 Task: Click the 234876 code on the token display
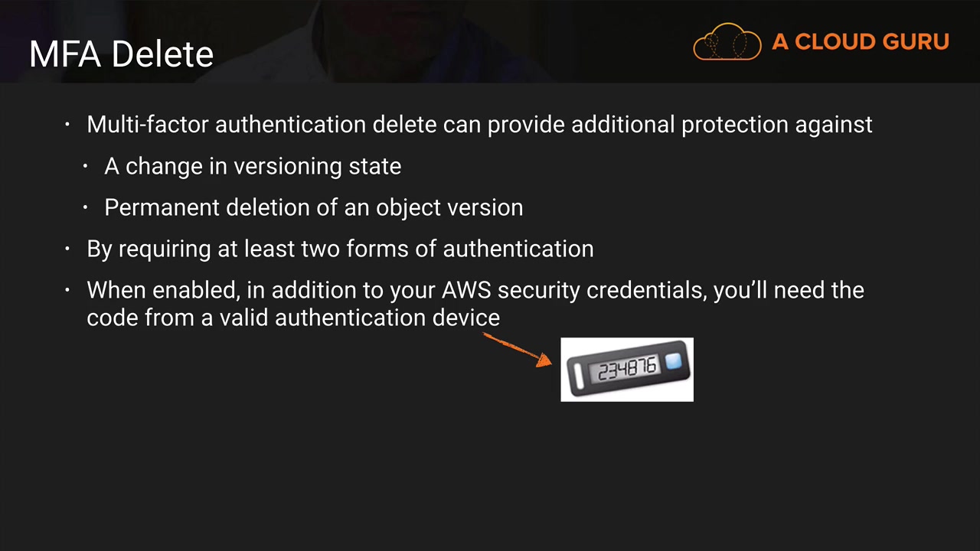coord(627,370)
